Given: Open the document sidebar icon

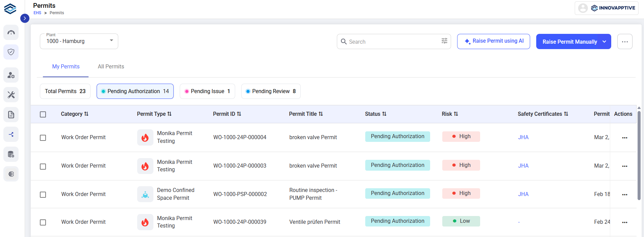Looking at the screenshot, I should [x=11, y=115].
